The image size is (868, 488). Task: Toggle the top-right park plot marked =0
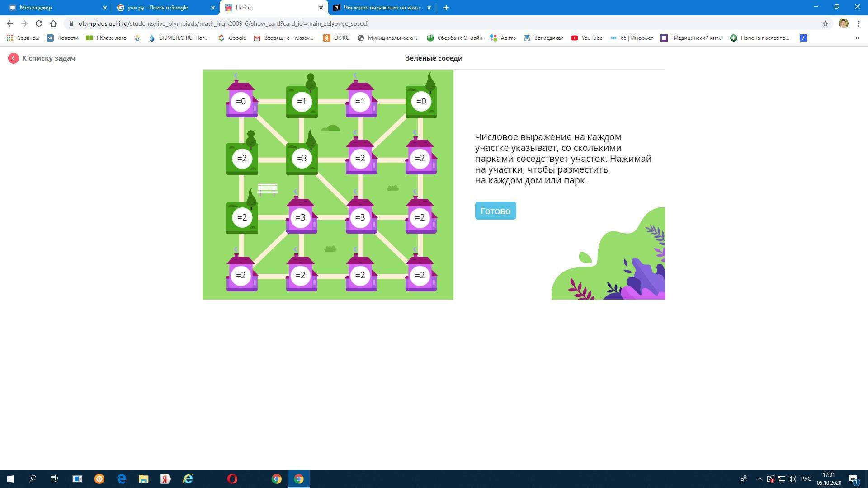tap(421, 102)
